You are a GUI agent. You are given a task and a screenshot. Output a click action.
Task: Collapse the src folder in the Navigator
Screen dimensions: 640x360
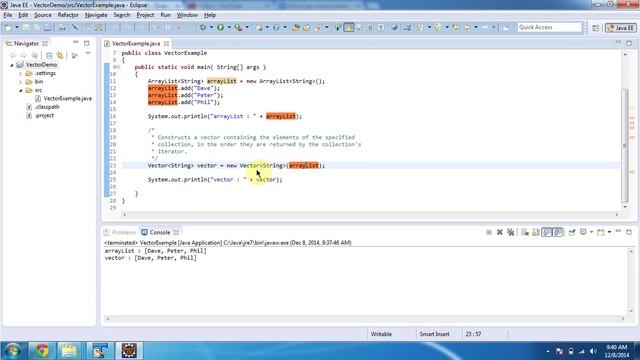click(20, 90)
